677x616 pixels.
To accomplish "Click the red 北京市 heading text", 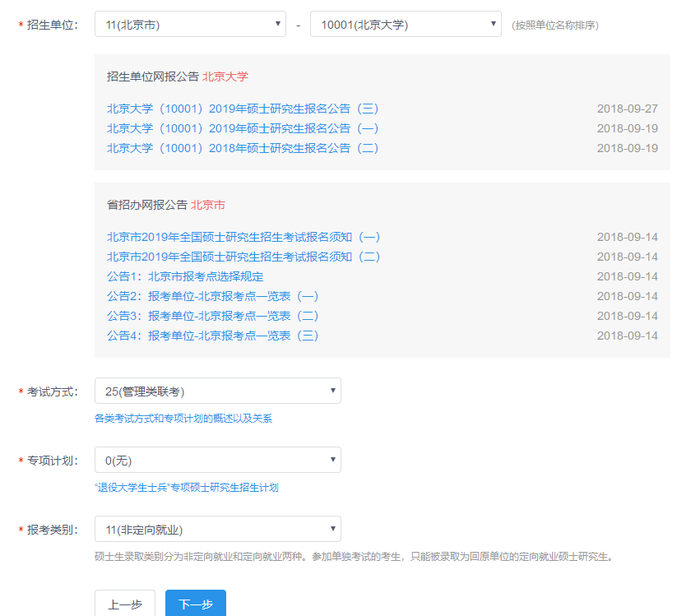I will tap(208, 205).
